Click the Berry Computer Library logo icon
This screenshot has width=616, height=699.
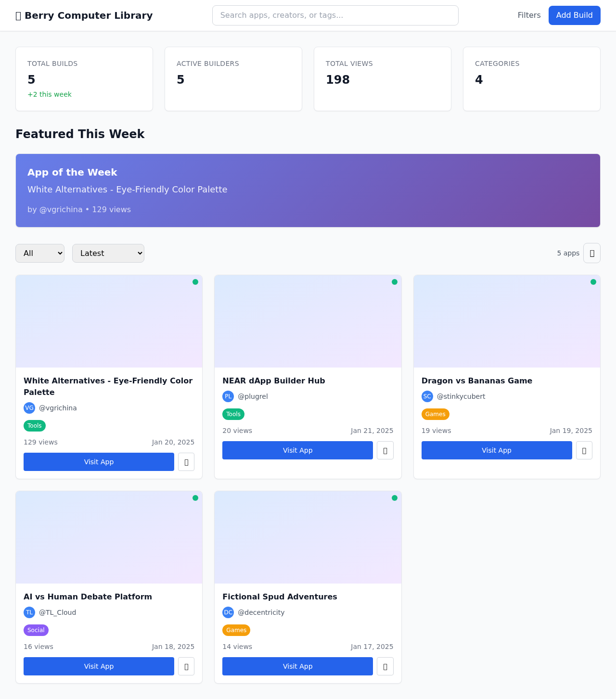coord(19,15)
